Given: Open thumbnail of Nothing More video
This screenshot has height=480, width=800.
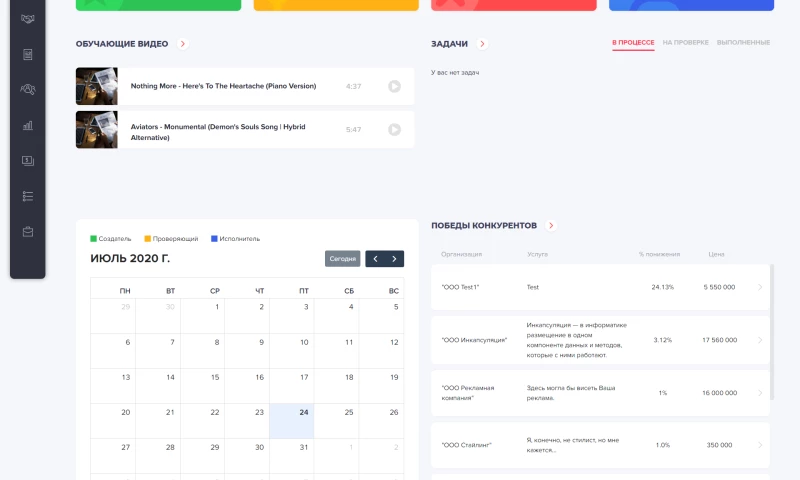Looking at the screenshot, I should [96, 86].
